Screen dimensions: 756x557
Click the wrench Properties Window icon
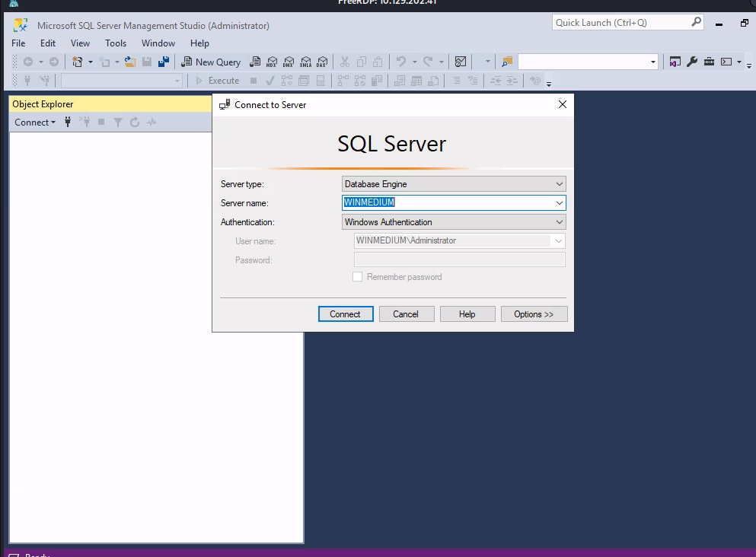(x=692, y=62)
